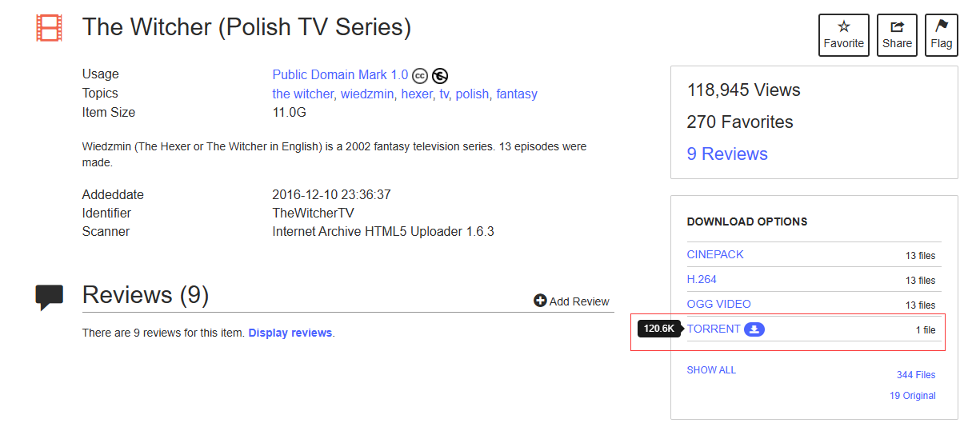Click the film strip icon beside the title
This screenshot has width=980, height=427.
[49, 28]
